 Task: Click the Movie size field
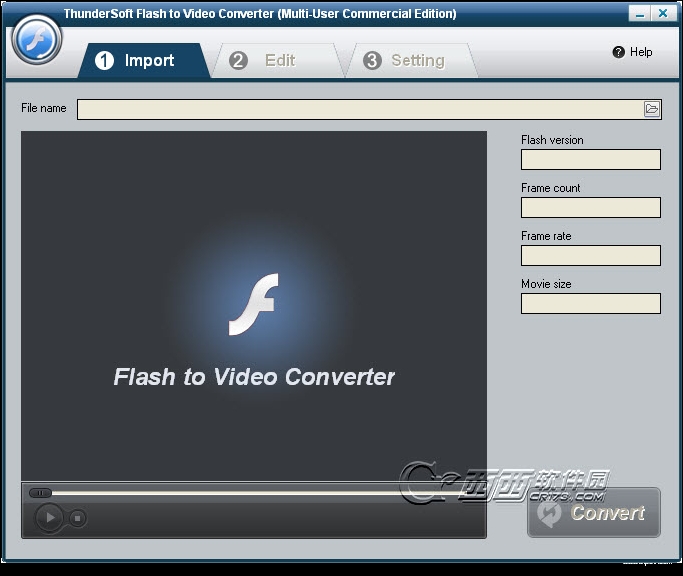[591, 303]
